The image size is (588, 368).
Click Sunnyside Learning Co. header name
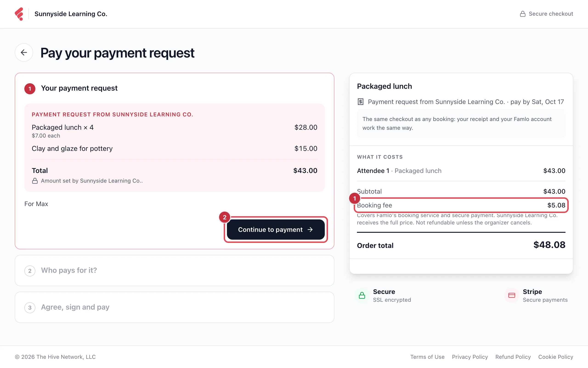71,14
